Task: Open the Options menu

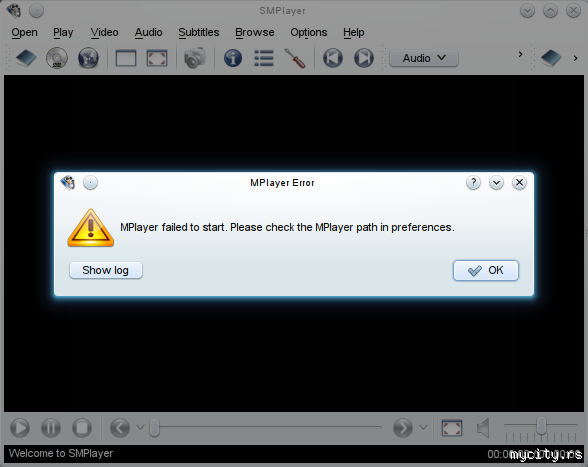Action: [x=309, y=33]
